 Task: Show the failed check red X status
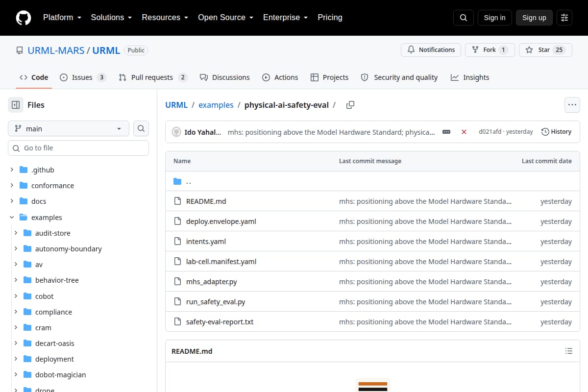point(464,132)
